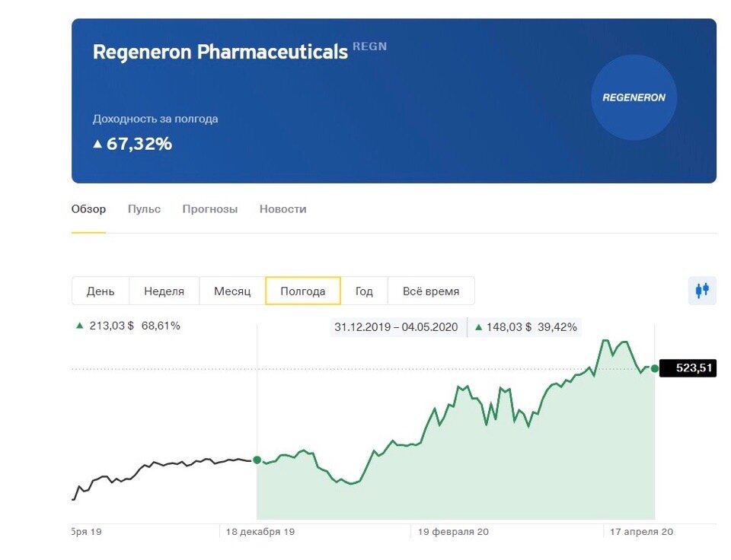Click the green arrow next to 213,03 $
This screenshot has height=560, width=731.
coord(79,326)
